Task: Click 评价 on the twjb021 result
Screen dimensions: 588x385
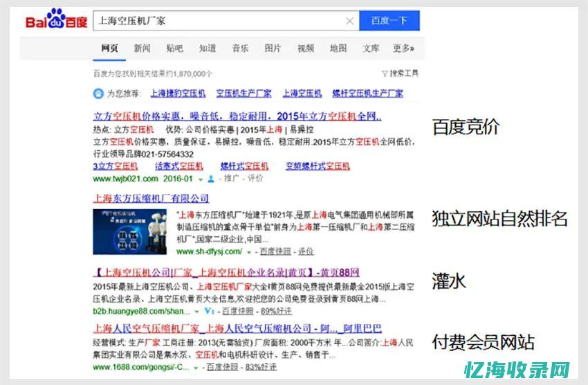Action: click(x=255, y=179)
